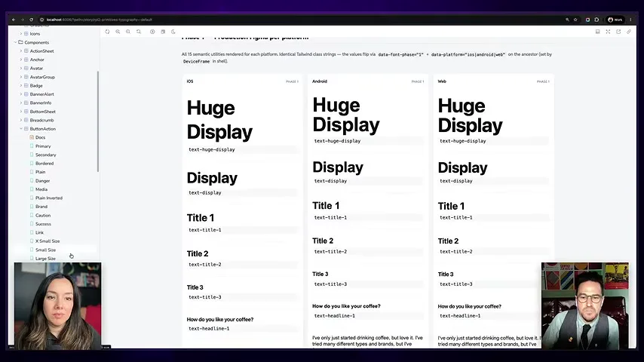Click text-title-1 code in the Android card
Screen dimensions: 644x362
pos(330,217)
